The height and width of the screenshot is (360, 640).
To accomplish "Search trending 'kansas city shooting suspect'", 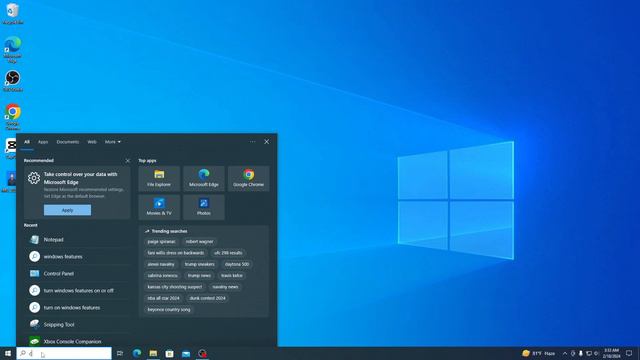I will [175, 287].
